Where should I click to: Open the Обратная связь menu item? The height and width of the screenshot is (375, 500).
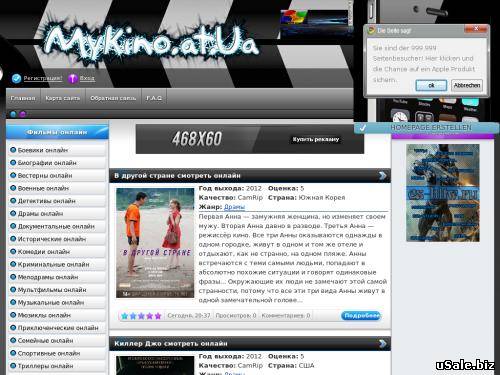[113, 98]
